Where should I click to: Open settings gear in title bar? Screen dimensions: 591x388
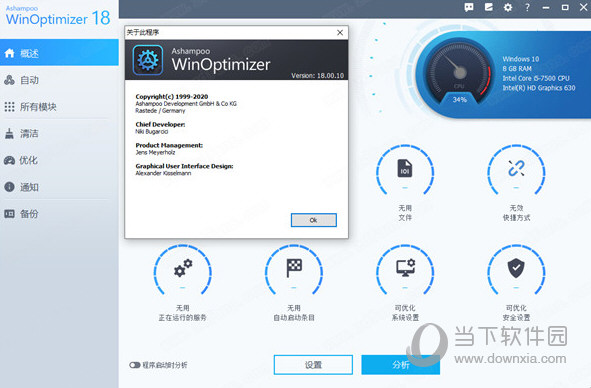click(508, 7)
